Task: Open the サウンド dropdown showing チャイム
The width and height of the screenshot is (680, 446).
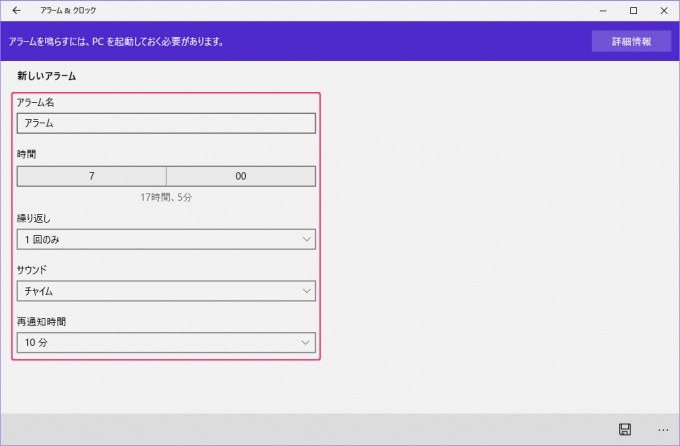Action: click(x=166, y=291)
